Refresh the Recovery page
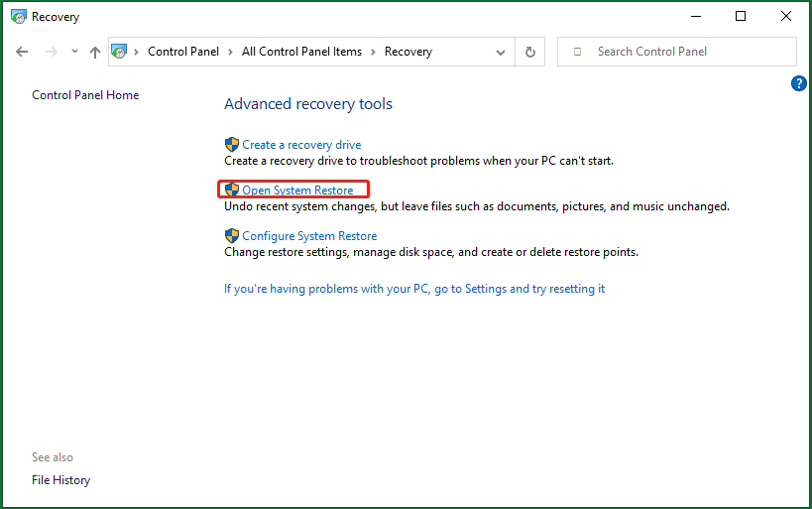 tap(529, 52)
